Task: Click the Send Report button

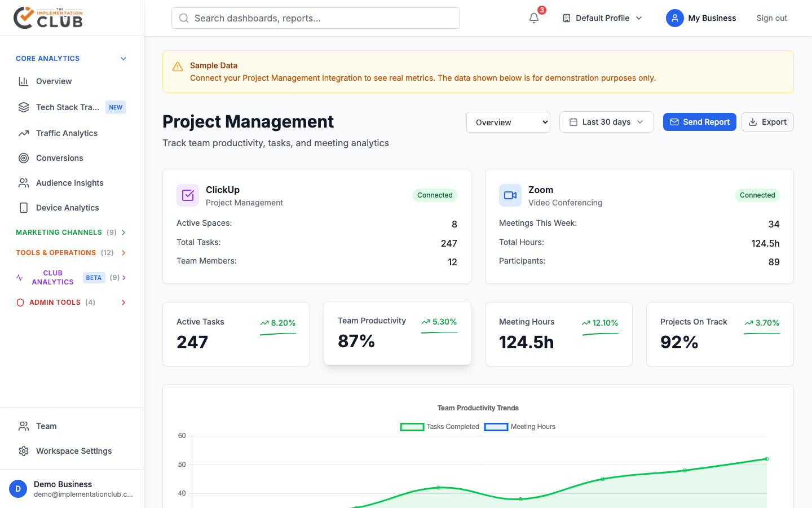Action: coord(699,122)
